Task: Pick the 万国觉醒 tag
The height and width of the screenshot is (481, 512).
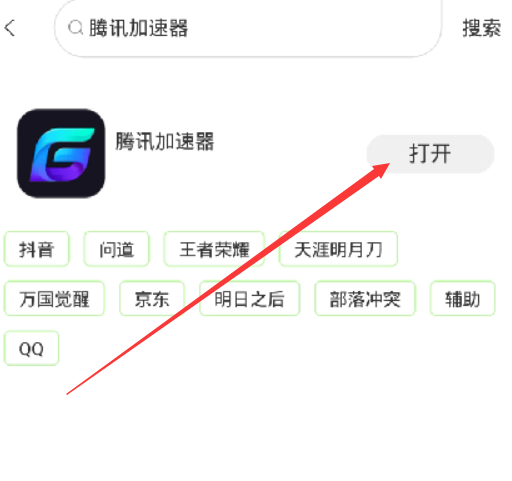Action: [54, 298]
